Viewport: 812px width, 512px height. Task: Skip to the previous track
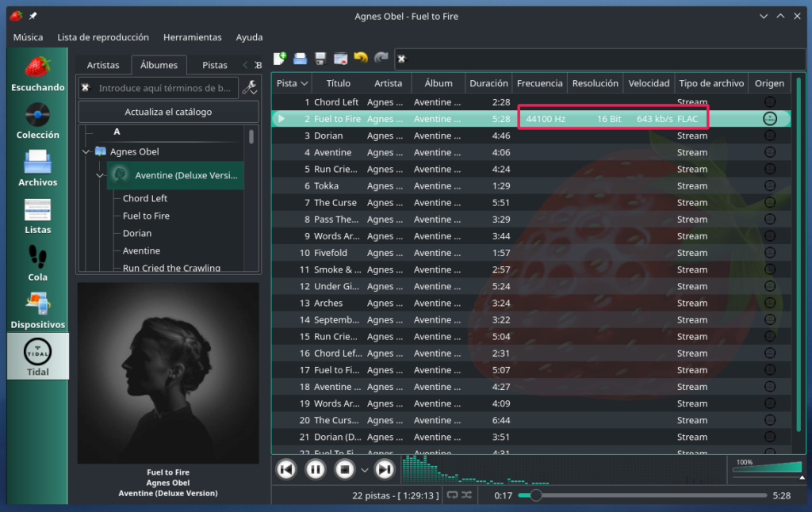(x=285, y=469)
